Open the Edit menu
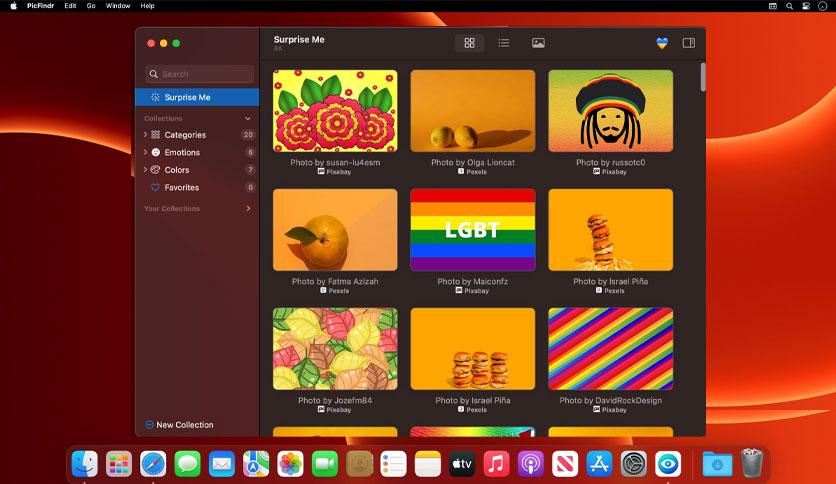The width and height of the screenshot is (836, 484). click(x=70, y=6)
